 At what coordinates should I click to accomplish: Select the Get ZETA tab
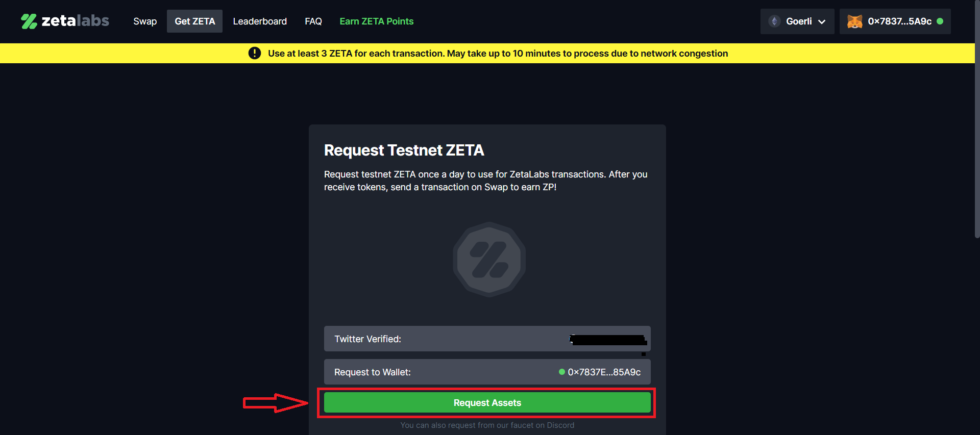(x=194, y=21)
